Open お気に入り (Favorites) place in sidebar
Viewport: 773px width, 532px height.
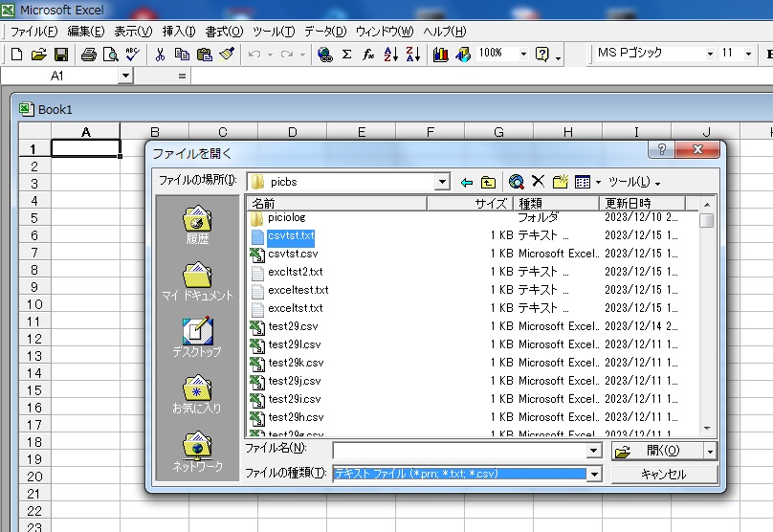pyautogui.click(x=197, y=394)
